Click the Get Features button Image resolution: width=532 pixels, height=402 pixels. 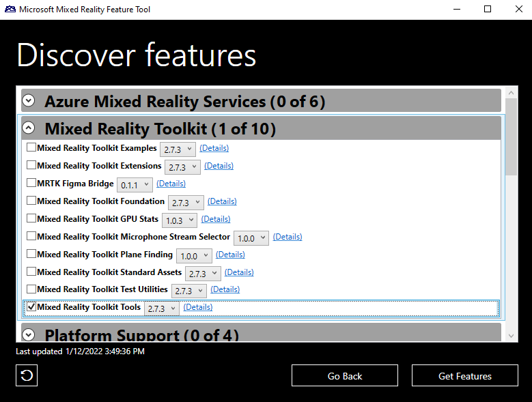point(465,375)
